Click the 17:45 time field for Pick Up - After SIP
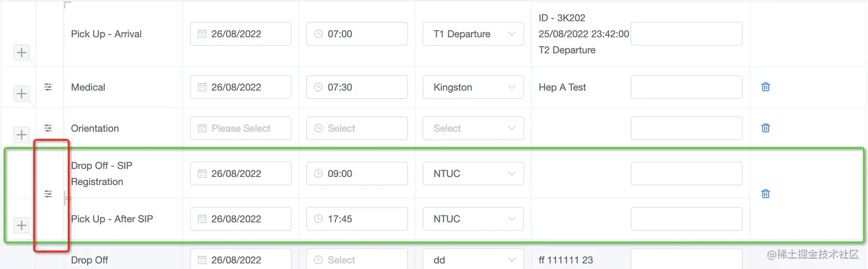 tap(356, 219)
